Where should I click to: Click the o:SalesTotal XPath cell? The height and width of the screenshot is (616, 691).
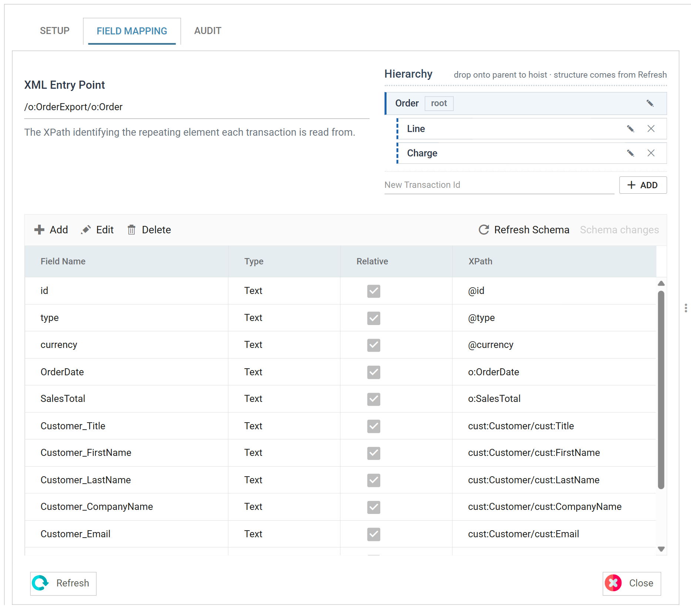point(554,399)
